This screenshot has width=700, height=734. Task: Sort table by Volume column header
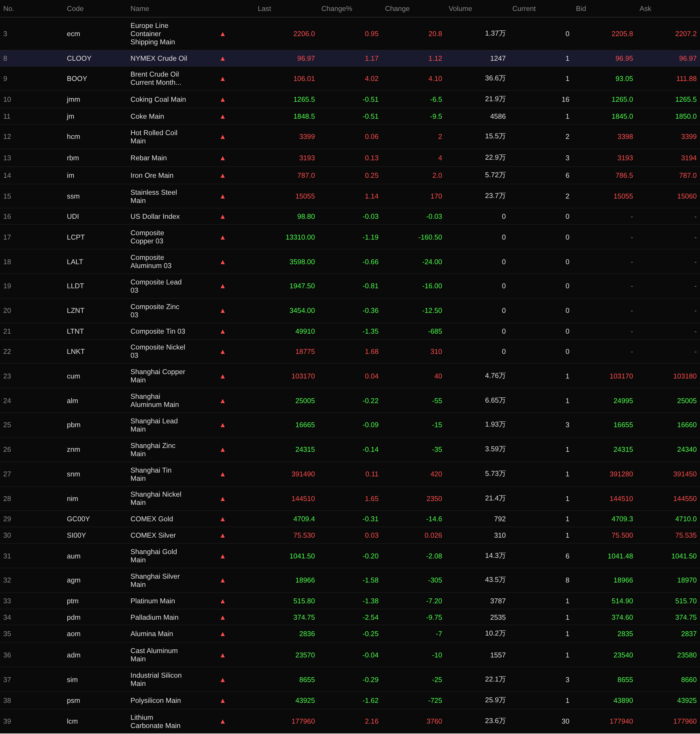tap(460, 8)
